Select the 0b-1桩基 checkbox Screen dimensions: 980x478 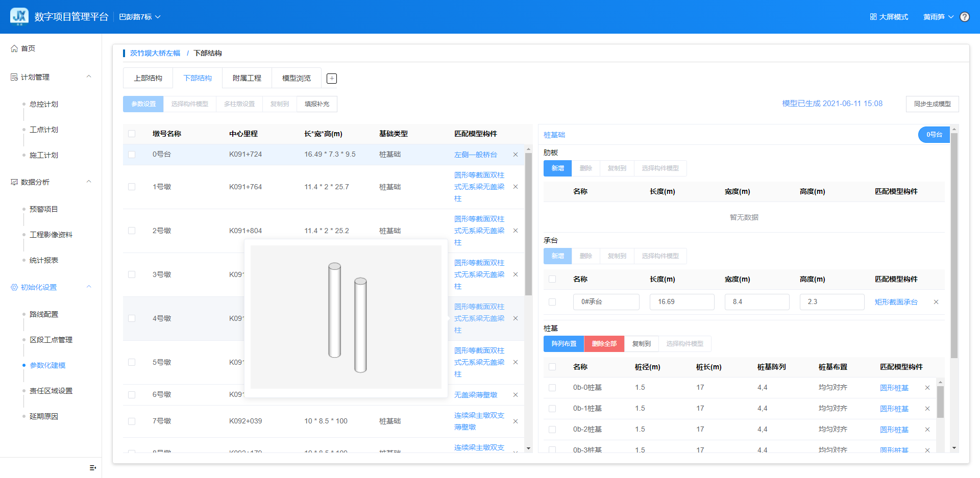(552, 409)
